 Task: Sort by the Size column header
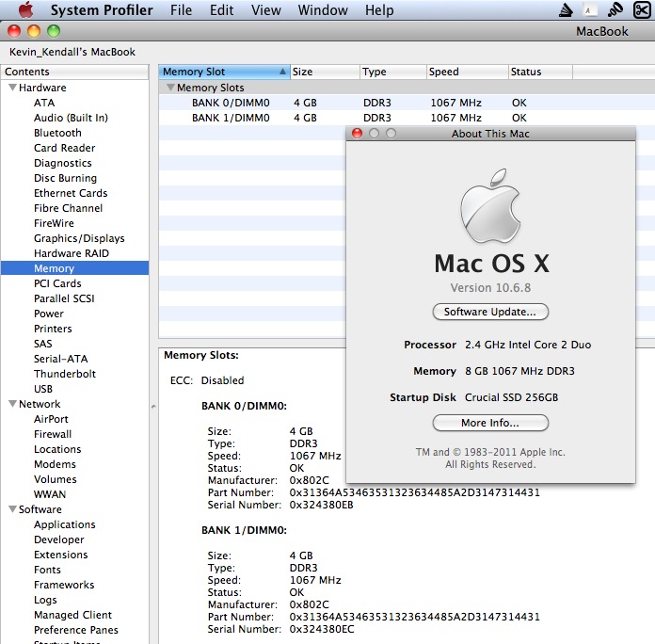325,72
